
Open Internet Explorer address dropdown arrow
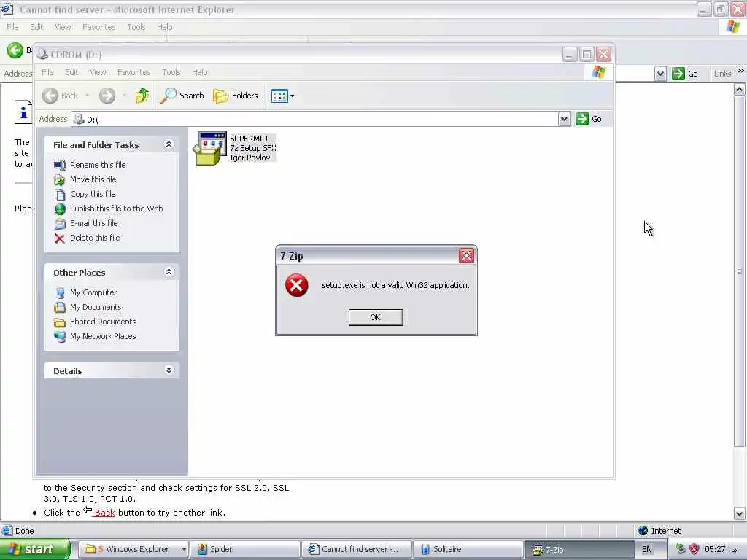[660, 74]
